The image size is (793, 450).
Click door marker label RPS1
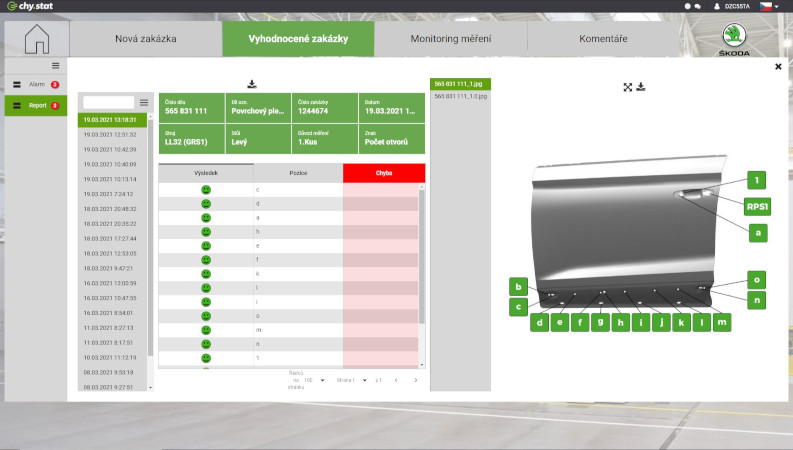tap(757, 206)
